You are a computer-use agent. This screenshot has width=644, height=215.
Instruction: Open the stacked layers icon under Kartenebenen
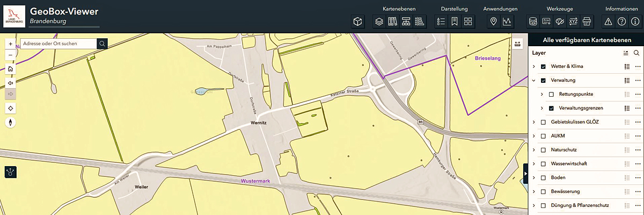tap(379, 21)
